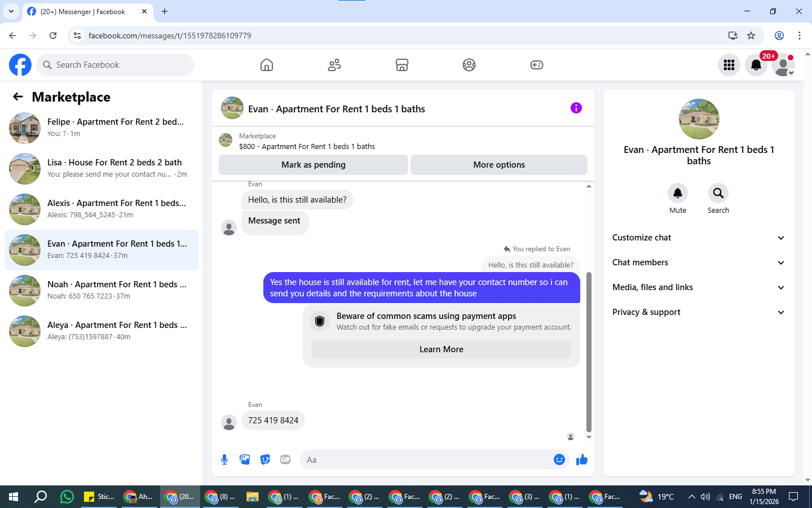Viewport: 812px width, 508px height.
Task: Open Sticky Notes from the taskbar
Action: [99, 497]
